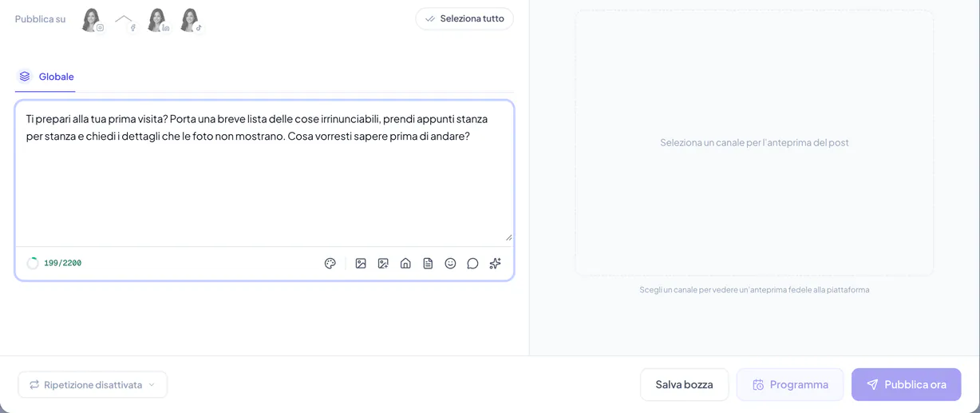This screenshot has height=413, width=980.
Task: Click the speech bubble comment icon
Action: tap(472, 264)
